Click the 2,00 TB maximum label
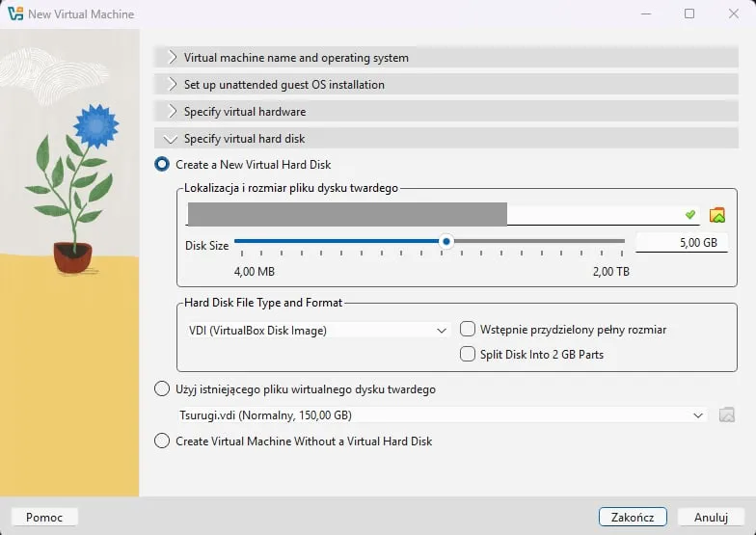756x535 pixels. click(611, 272)
